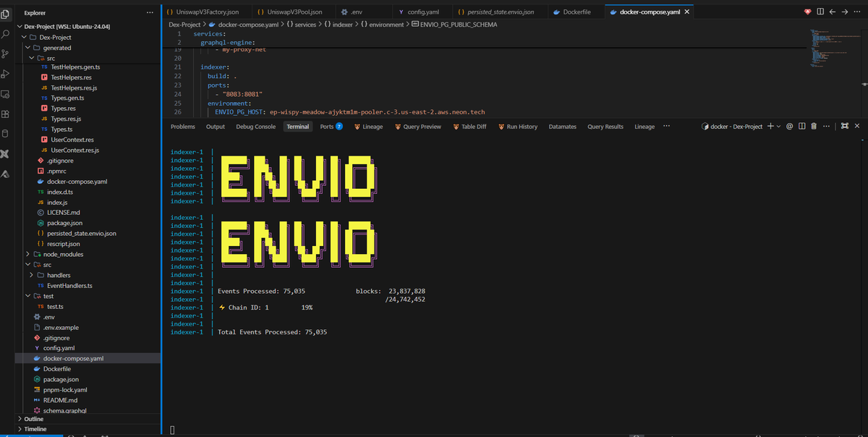This screenshot has height=437, width=868.
Task: Create a new terminal with plus icon
Action: click(x=770, y=126)
